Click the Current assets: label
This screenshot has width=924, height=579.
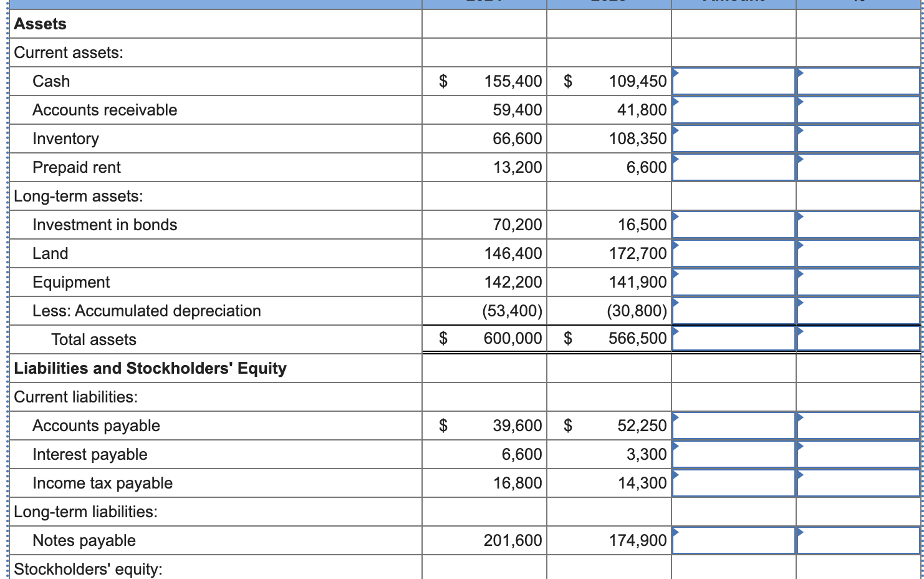coord(69,52)
